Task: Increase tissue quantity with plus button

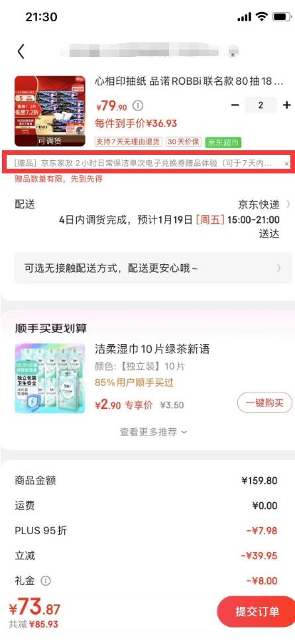Action: click(x=286, y=105)
